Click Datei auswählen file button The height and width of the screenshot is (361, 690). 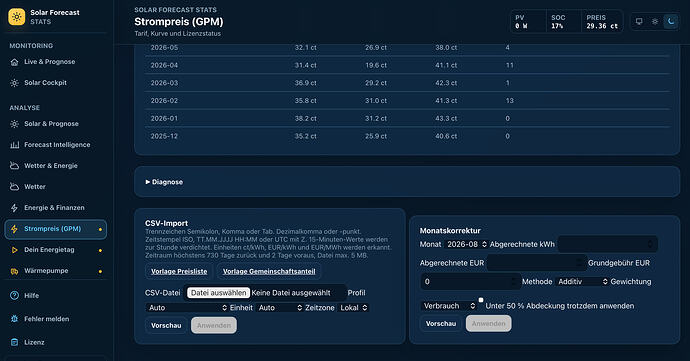pyautogui.click(x=219, y=293)
